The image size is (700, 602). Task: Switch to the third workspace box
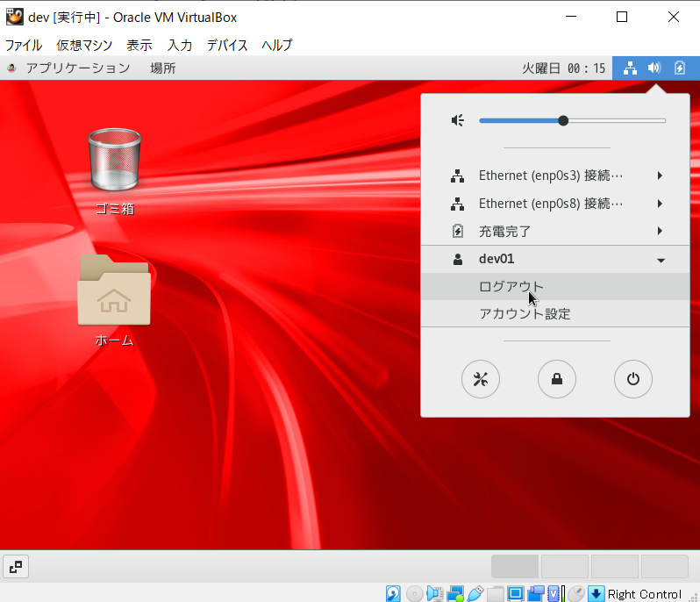(x=615, y=566)
